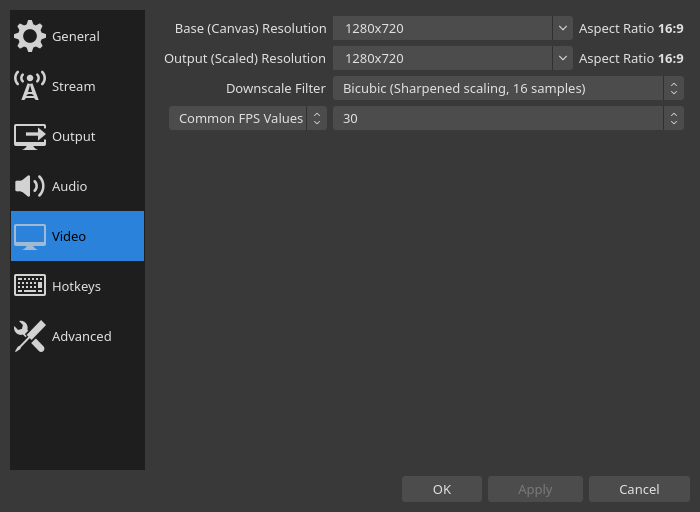This screenshot has width=700, height=512.
Task: Click the Output monitor arrow icon
Action: 30,136
